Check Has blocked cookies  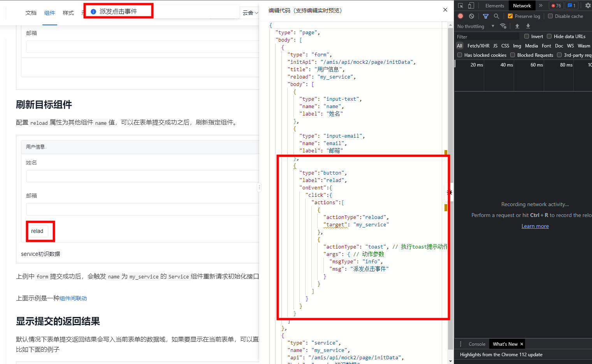[460, 55]
